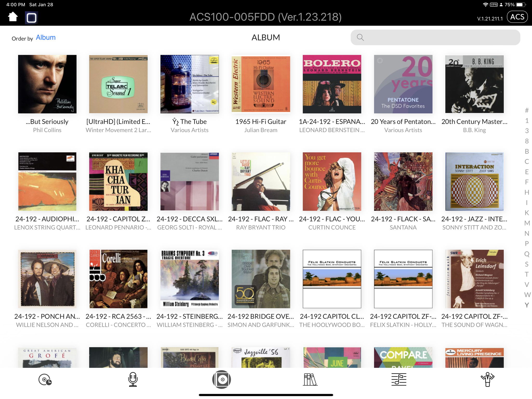Viewport: 532px width, 399px height.
Task: Change Order by Album sorting
Action: (x=46, y=37)
